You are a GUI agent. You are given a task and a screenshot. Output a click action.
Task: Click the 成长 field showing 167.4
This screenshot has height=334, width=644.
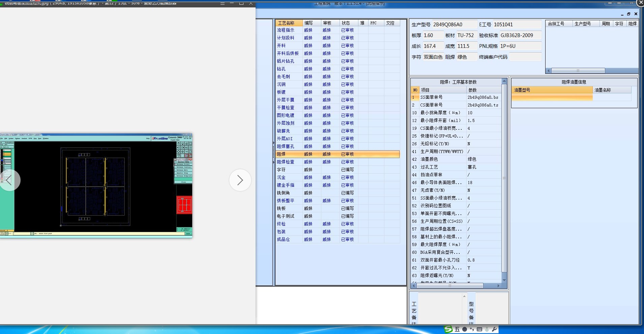pos(433,46)
